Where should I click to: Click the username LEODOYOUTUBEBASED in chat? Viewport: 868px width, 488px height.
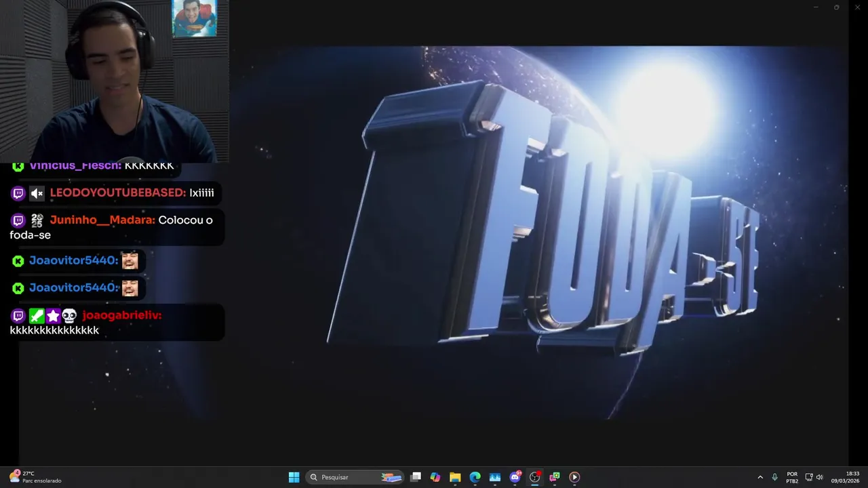click(x=118, y=193)
